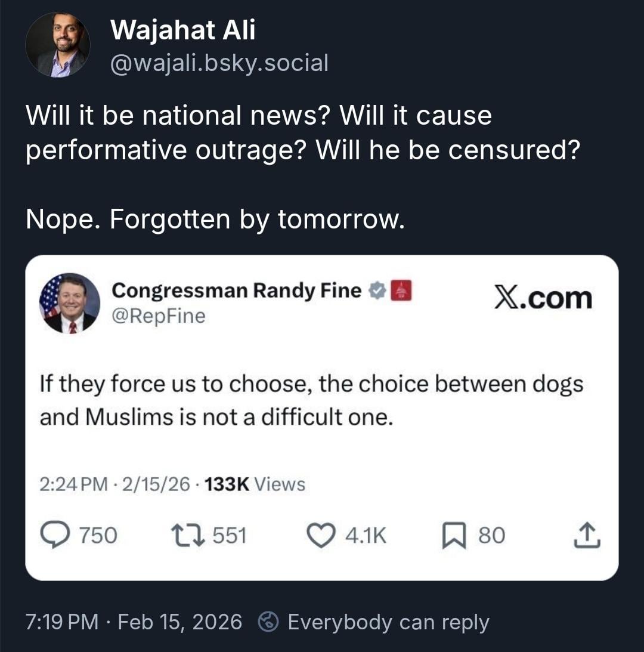Screen dimensions: 644x652
Task: Open the @wajali.bsky.social handle
Action: tap(219, 62)
